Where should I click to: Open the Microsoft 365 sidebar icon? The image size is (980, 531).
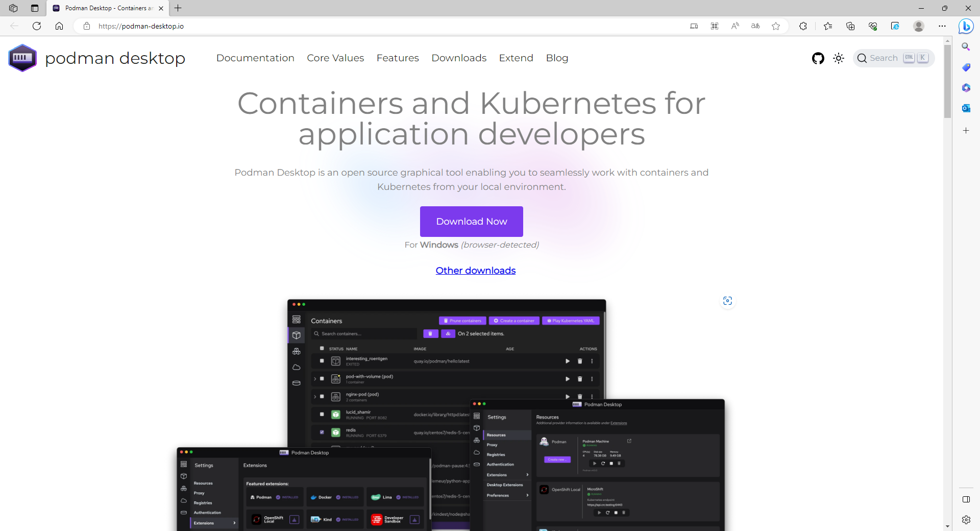(966, 88)
